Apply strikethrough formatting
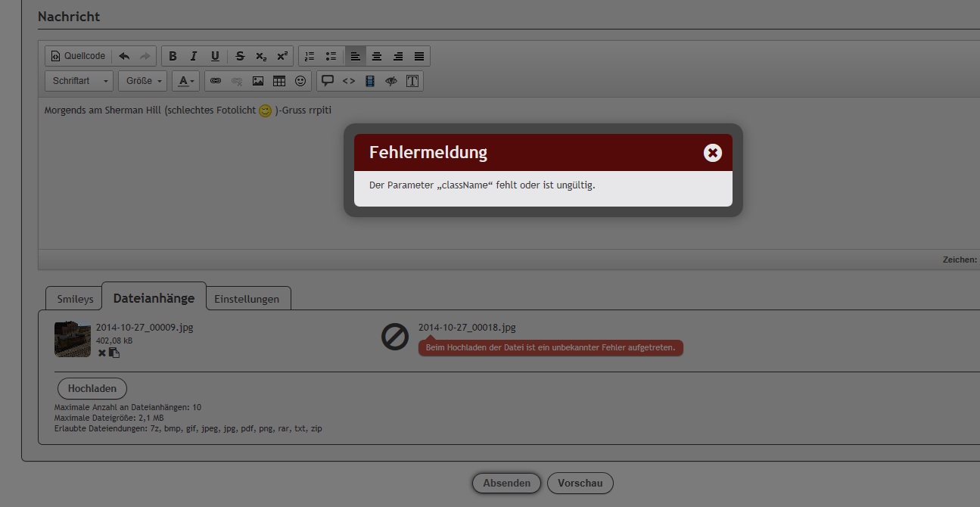The width and height of the screenshot is (980, 507). click(x=240, y=56)
